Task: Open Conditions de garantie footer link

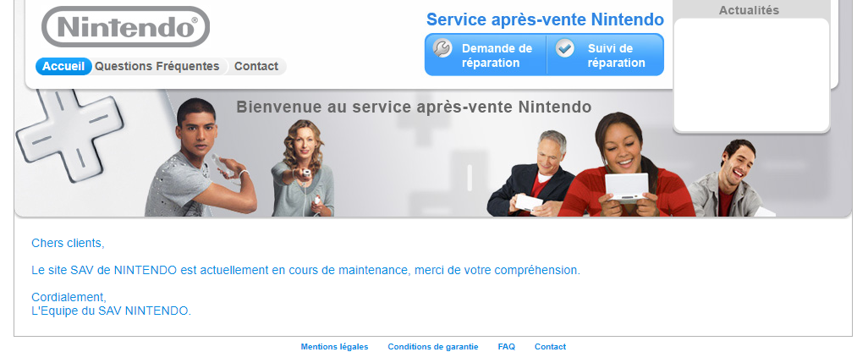Action: pyautogui.click(x=433, y=347)
